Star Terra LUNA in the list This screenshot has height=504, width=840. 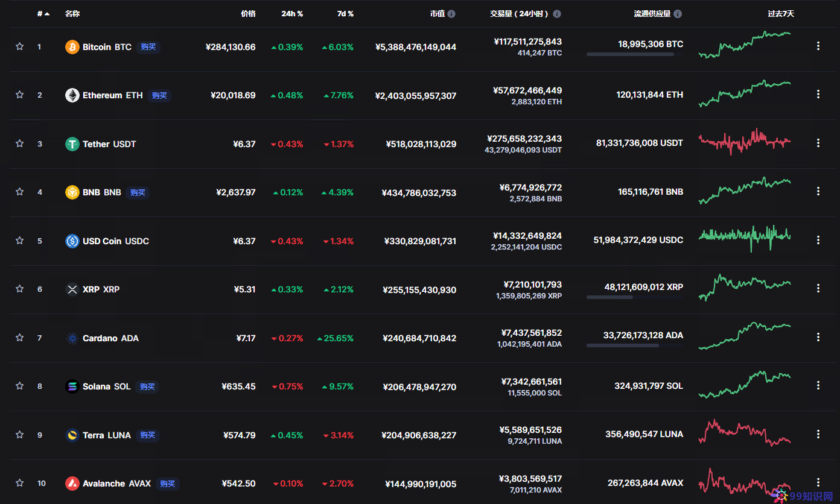coord(19,435)
